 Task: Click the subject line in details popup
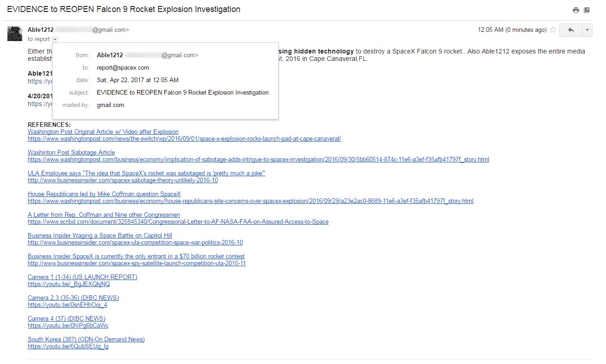click(x=183, y=92)
